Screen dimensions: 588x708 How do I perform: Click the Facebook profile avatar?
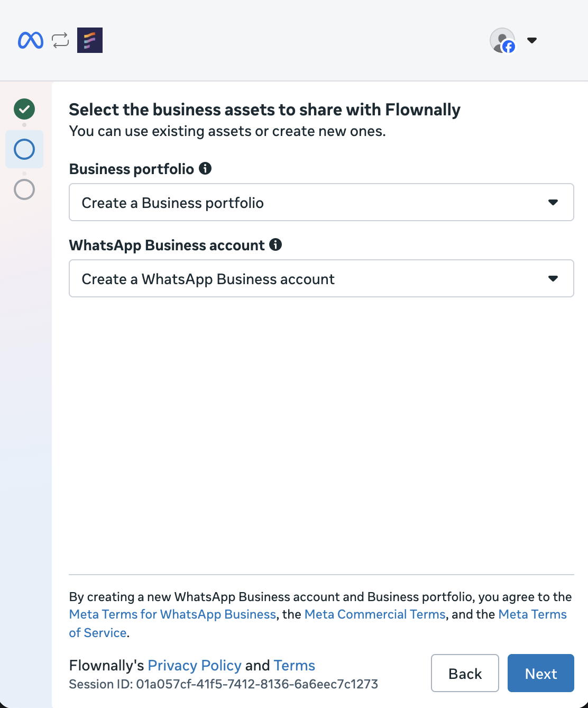pyautogui.click(x=502, y=40)
